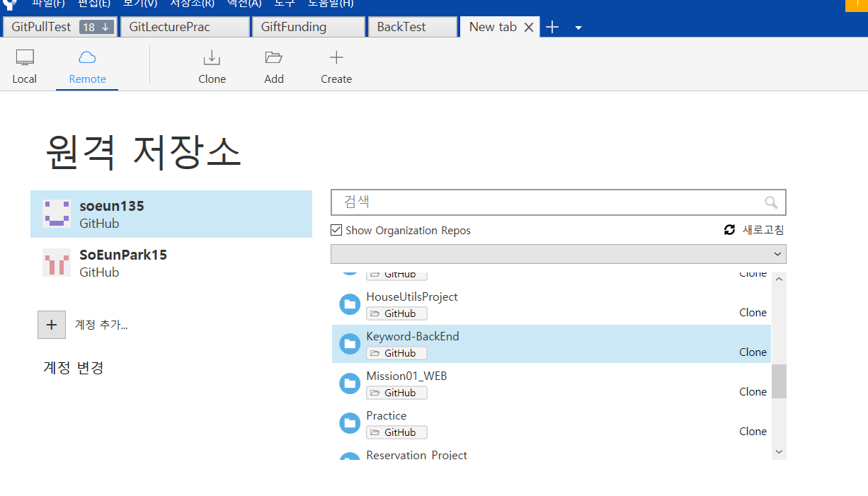Screen dimensions: 868x496
Task: Open the 도움말(H) menu
Action: 331,4
